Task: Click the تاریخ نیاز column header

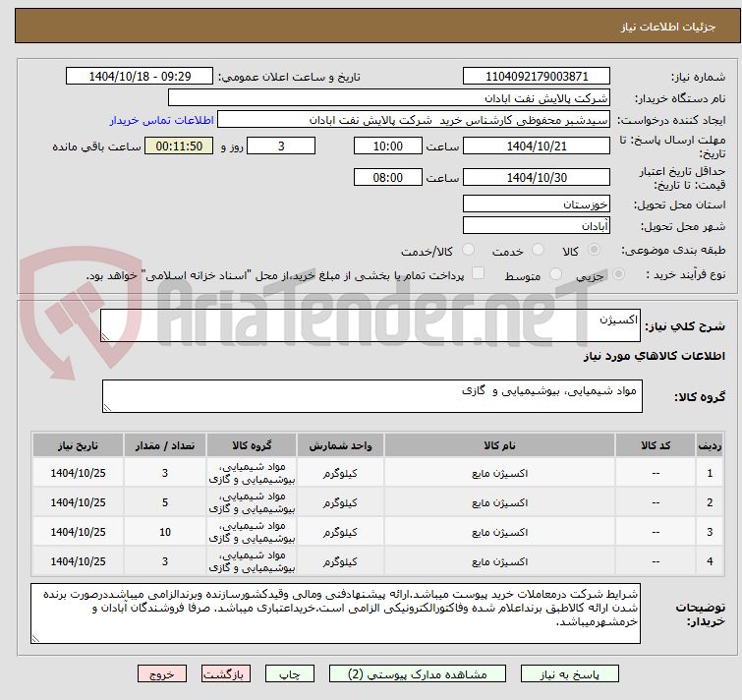Action: (x=78, y=445)
